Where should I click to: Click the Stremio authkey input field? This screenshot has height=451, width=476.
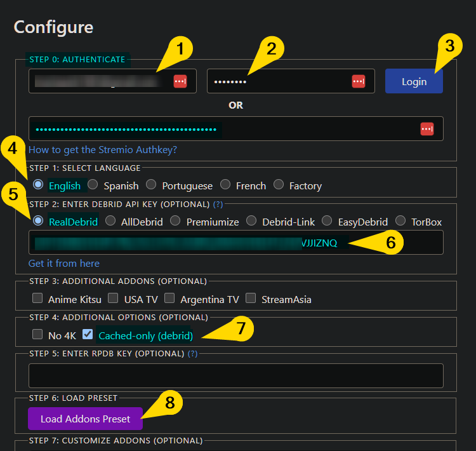(x=236, y=129)
